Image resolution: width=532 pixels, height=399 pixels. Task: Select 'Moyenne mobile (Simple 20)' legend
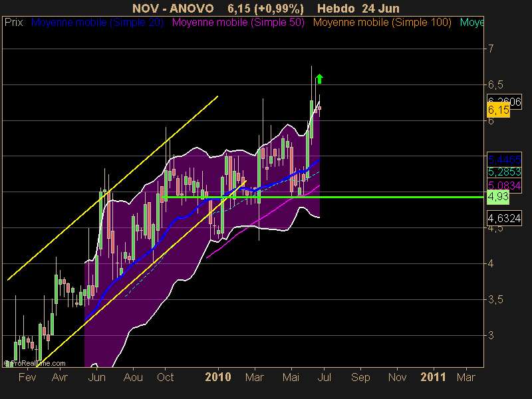[x=97, y=23]
